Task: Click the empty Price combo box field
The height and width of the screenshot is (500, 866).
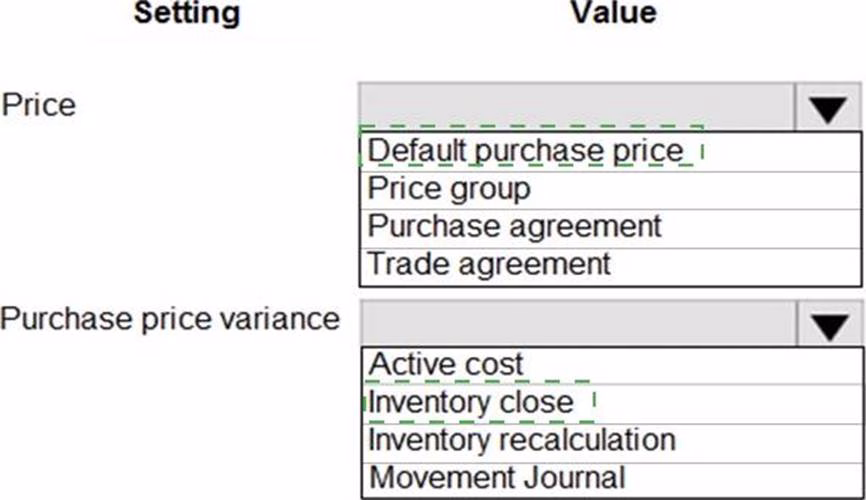Action: pos(576,106)
